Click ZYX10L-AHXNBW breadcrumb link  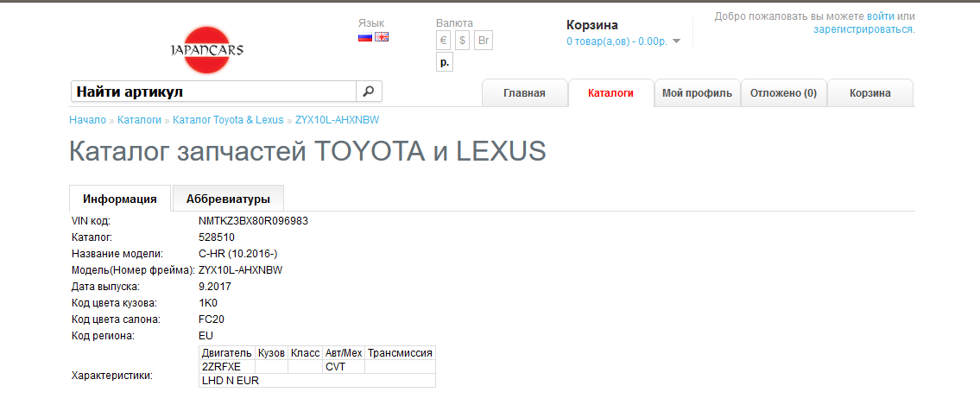[337, 119]
